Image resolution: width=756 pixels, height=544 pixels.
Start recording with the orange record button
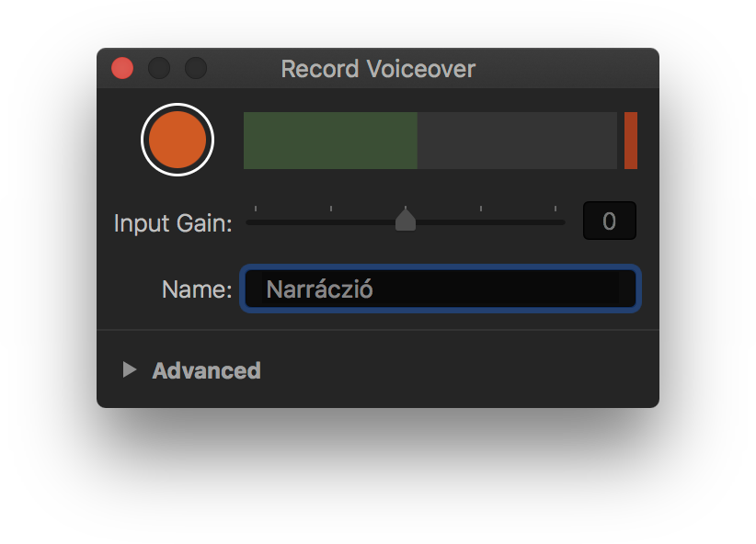(x=178, y=140)
